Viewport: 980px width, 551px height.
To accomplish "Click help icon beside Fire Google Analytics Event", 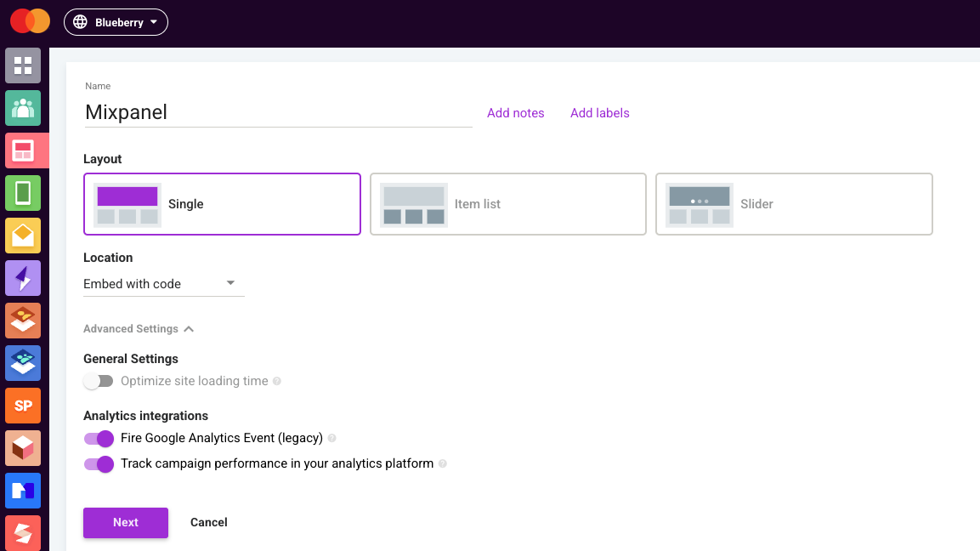I will point(331,439).
